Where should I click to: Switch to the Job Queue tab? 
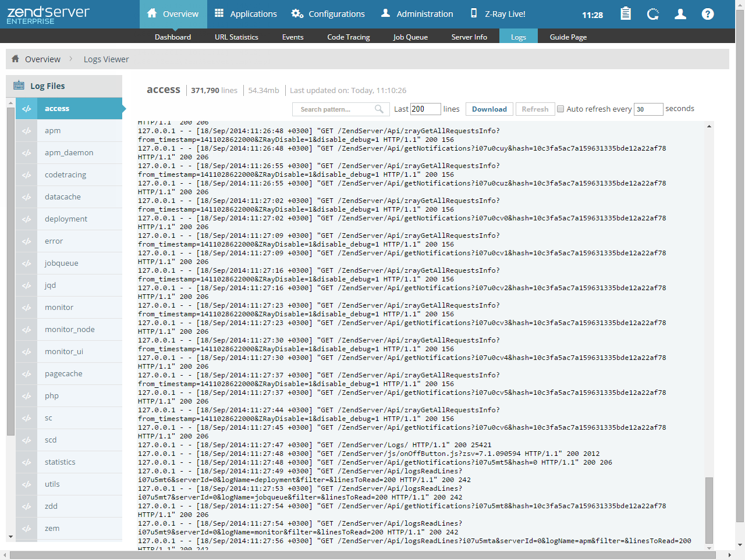(410, 37)
